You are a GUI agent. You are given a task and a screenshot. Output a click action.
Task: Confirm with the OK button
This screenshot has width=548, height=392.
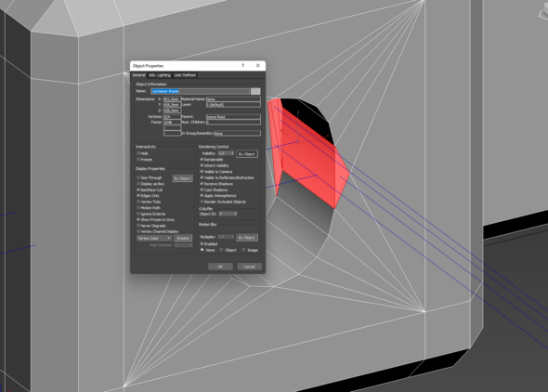click(x=220, y=267)
